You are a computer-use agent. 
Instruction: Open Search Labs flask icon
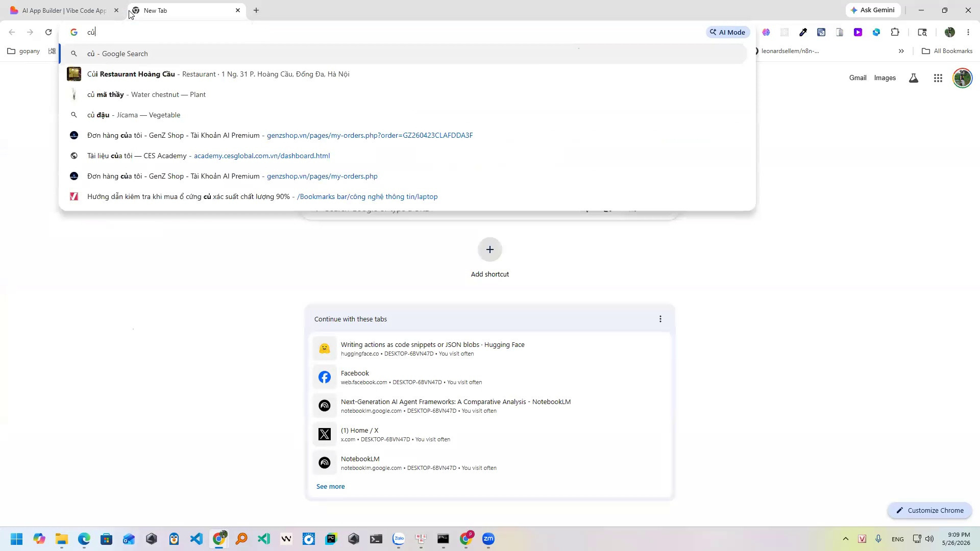(x=914, y=78)
